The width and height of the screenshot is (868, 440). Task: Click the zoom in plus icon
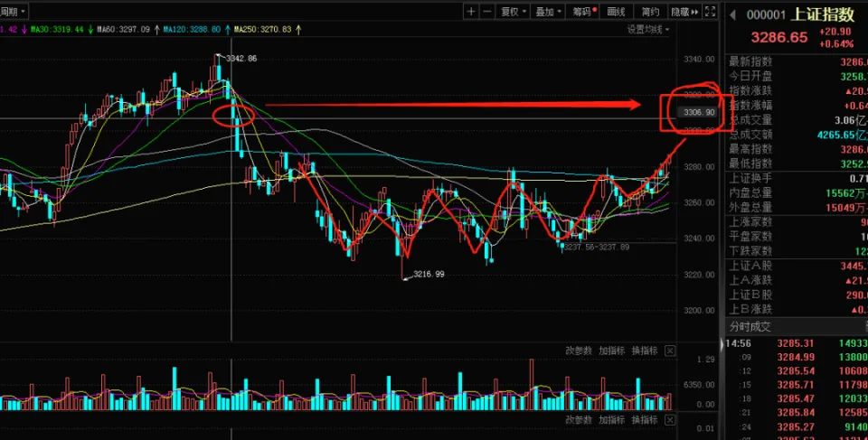[471, 12]
